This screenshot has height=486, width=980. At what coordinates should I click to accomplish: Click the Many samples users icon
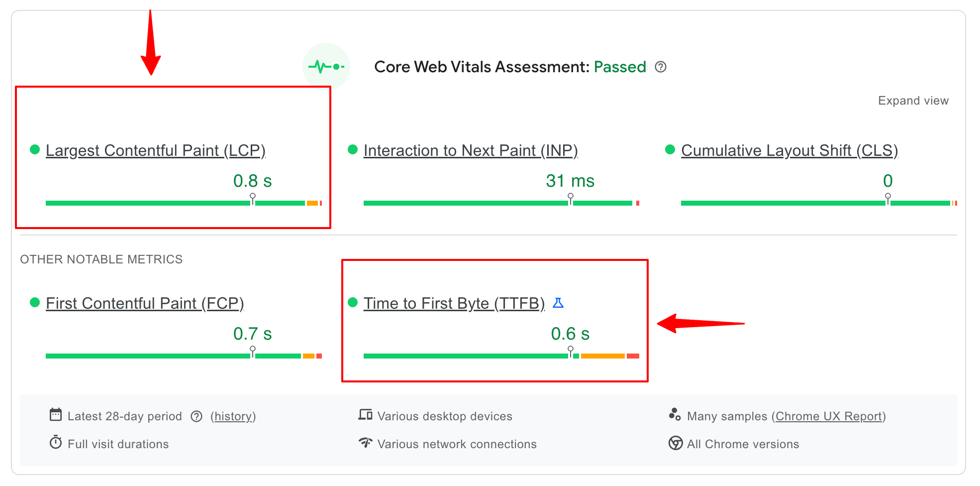(674, 415)
